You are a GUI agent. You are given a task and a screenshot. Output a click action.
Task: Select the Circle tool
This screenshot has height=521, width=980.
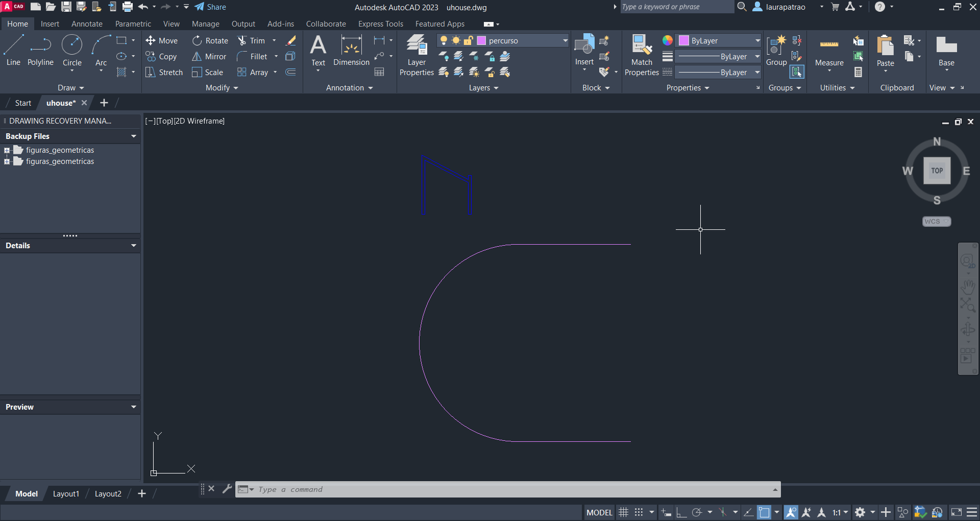pyautogui.click(x=72, y=50)
